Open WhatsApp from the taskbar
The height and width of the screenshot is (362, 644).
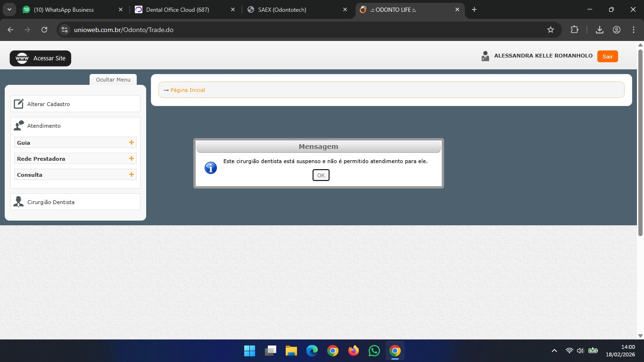(374, 351)
